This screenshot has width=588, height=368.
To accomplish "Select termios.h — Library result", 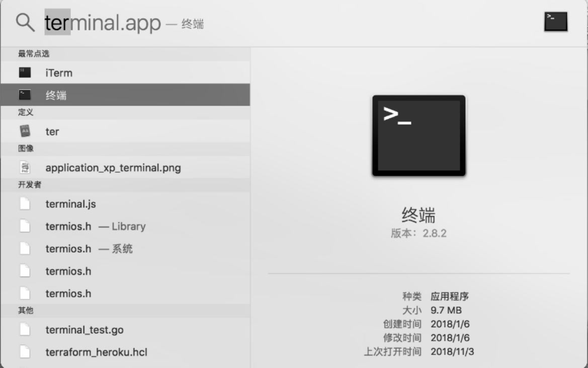I will pos(125,226).
